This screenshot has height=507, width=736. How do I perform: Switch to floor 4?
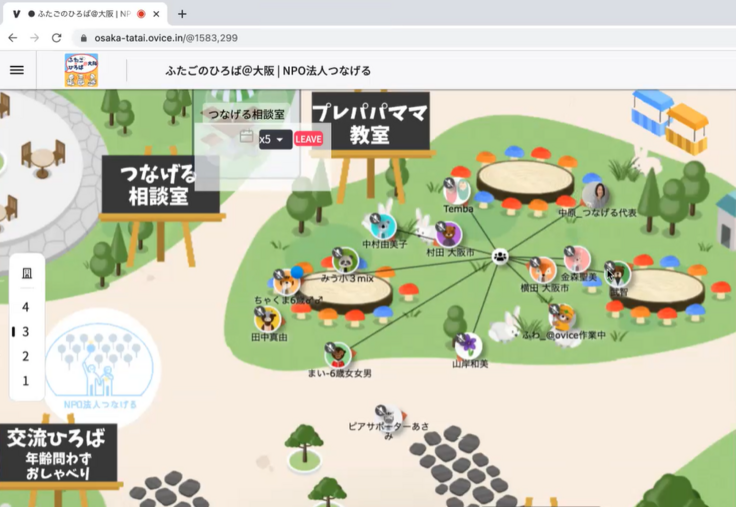pos(26,307)
